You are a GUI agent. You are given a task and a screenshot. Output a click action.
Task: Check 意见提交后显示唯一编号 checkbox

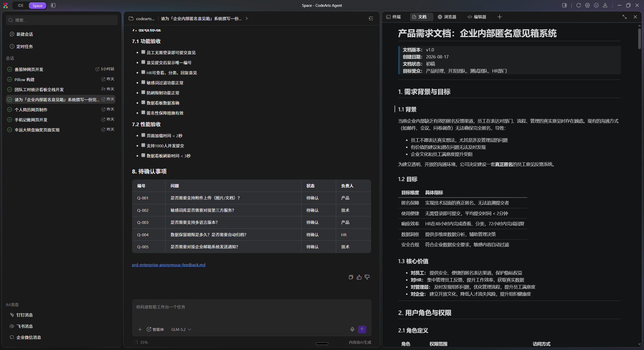tap(143, 62)
